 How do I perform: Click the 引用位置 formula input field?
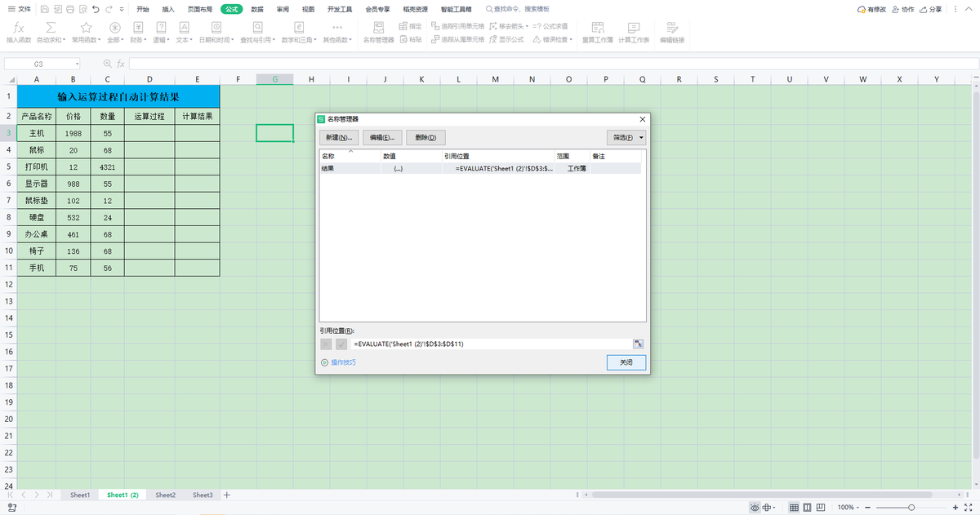[x=490, y=344]
